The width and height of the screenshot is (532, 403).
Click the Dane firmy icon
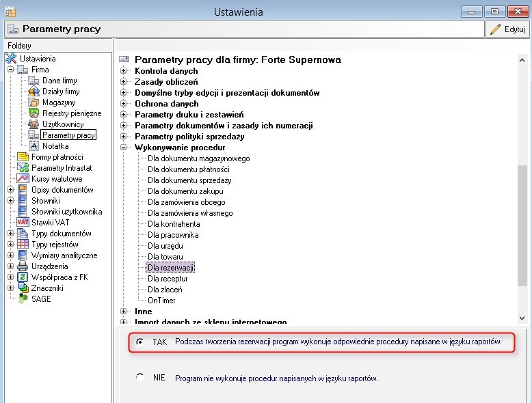click(x=34, y=81)
